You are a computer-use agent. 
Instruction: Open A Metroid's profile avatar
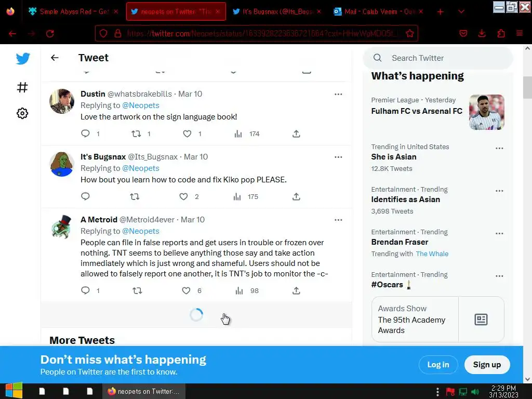[62, 227]
